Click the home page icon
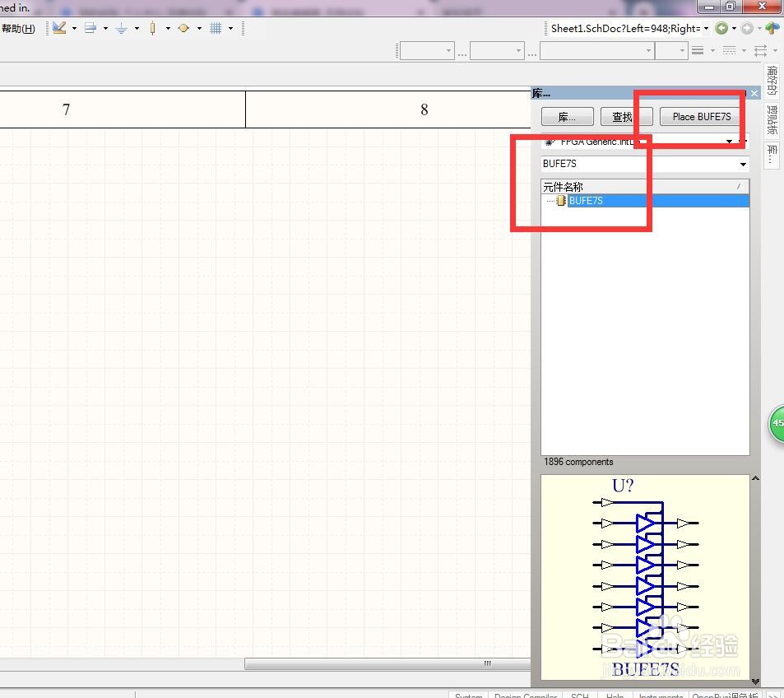 click(772, 28)
